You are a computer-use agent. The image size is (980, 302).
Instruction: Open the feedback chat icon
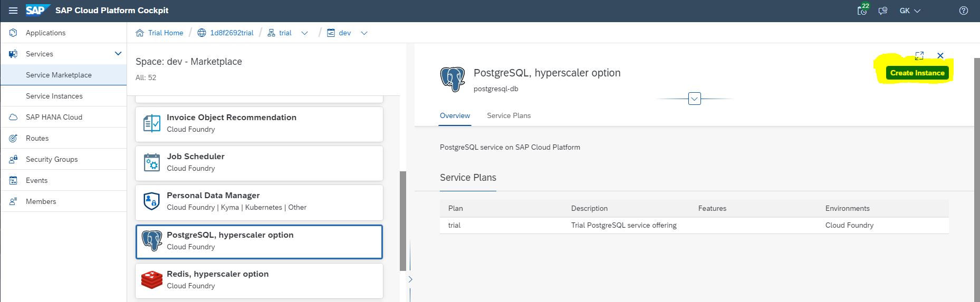click(x=883, y=11)
